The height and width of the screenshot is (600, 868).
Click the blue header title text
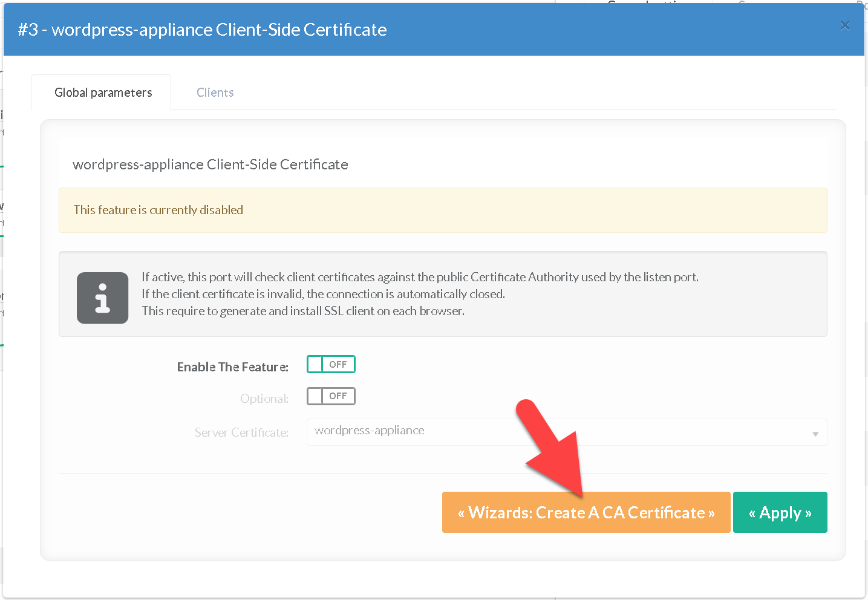[x=202, y=30]
